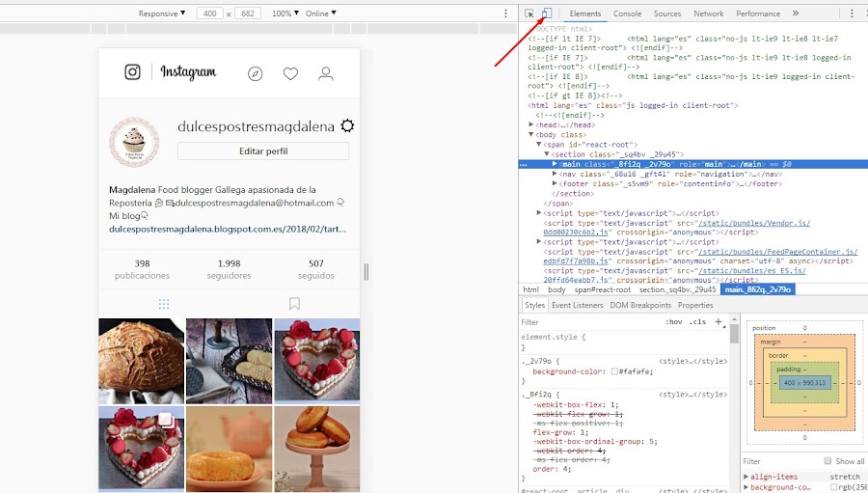Expand the main element node

point(555,164)
